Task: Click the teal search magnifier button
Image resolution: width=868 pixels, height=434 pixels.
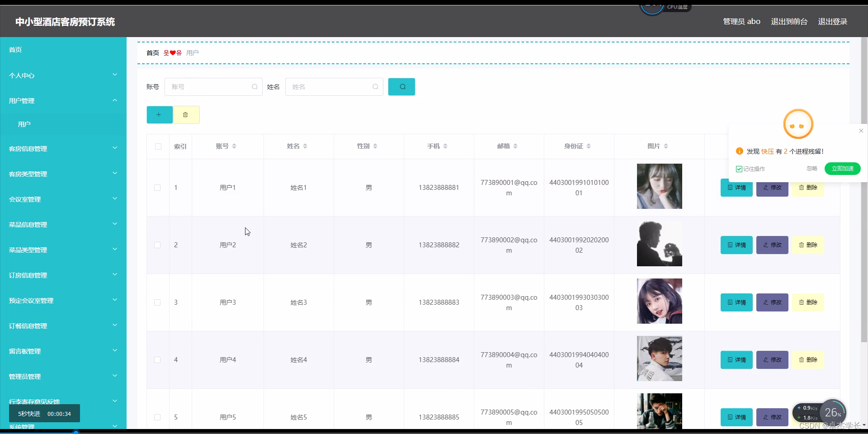Action: coord(401,86)
